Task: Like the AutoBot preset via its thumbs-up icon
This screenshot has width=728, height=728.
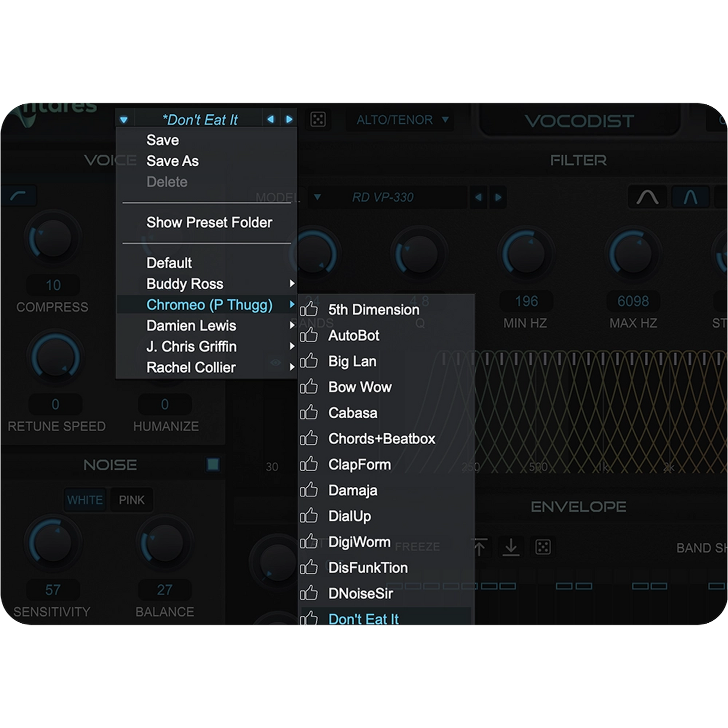Action: pyautogui.click(x=309, y=336)
